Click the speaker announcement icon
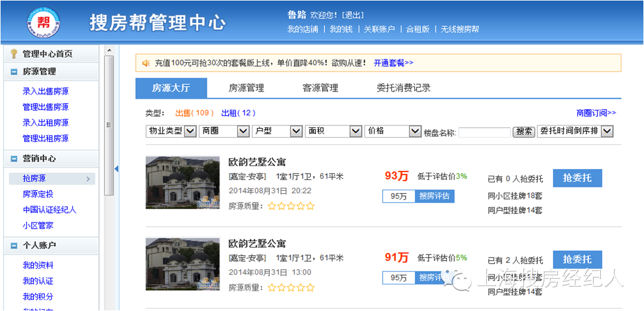Screen dimensions: 644x311 tap(146, 63)
